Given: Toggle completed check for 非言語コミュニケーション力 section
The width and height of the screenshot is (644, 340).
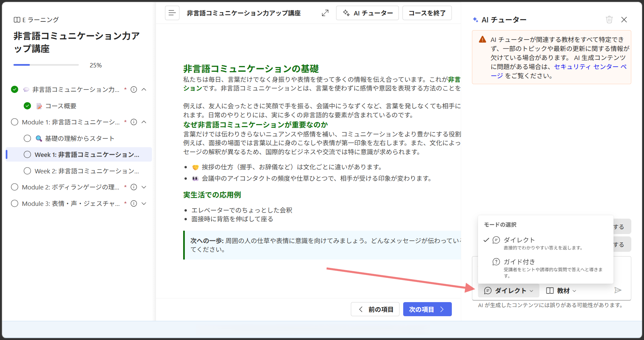Looking at the screenshot, I should coord(14,90).
